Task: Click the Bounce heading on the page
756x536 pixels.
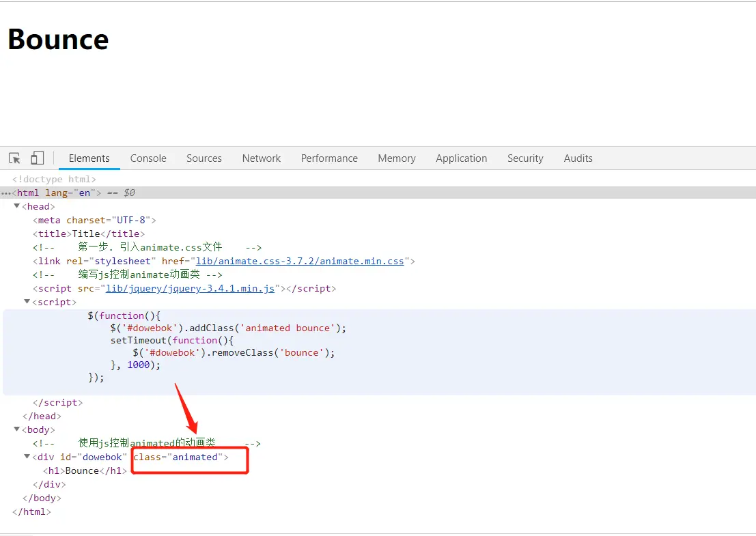Action: pos(58,40)
